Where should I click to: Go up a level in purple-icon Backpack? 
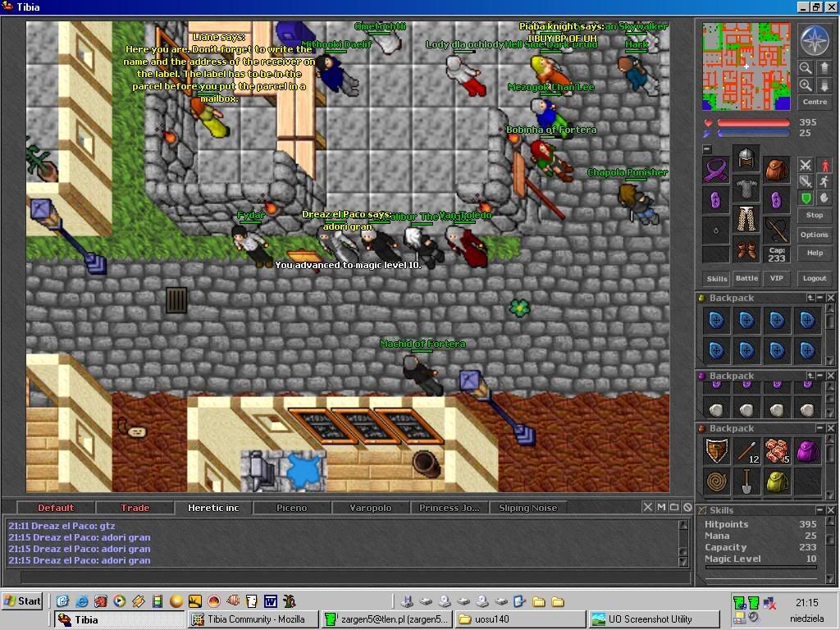811,376
